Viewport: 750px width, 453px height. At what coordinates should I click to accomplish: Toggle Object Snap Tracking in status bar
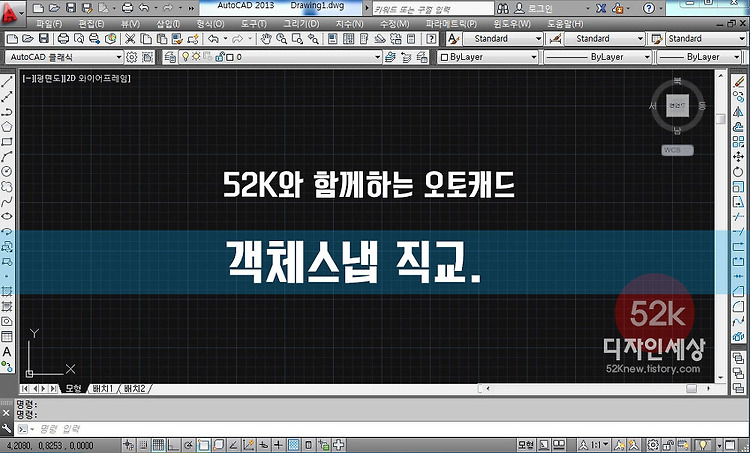tap(233, 445)
